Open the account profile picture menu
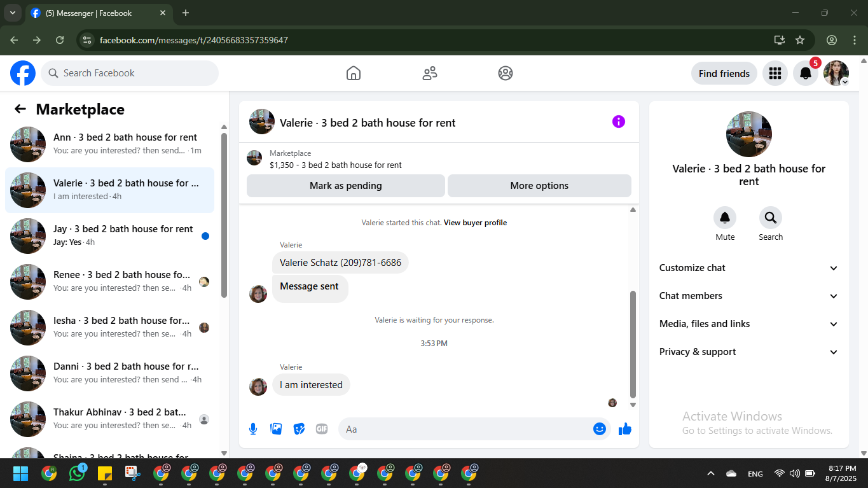This screenshot has height=488, width=868. (x=836, y=73)
